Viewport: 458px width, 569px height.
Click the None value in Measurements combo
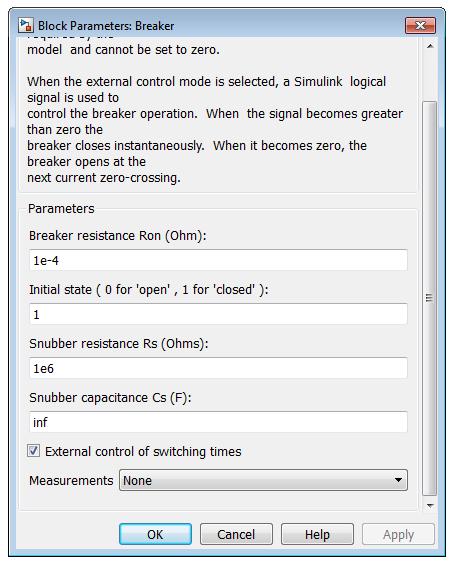click(x=138, y=480)
